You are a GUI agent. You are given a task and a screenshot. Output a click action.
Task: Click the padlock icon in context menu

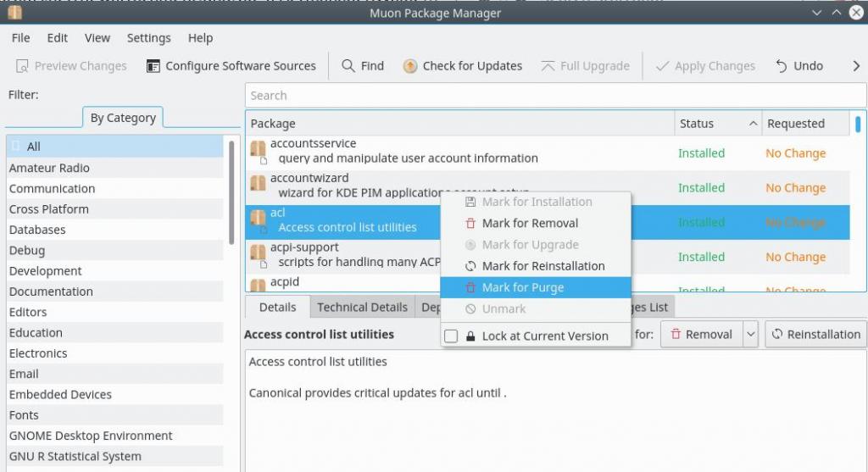pos(470,336)
